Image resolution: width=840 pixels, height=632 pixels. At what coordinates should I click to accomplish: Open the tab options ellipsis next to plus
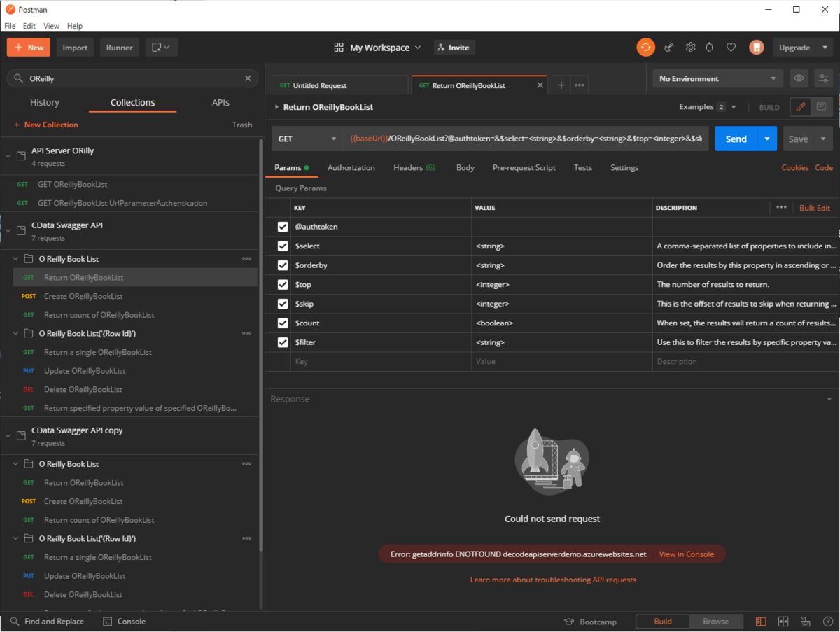(580, 85)
